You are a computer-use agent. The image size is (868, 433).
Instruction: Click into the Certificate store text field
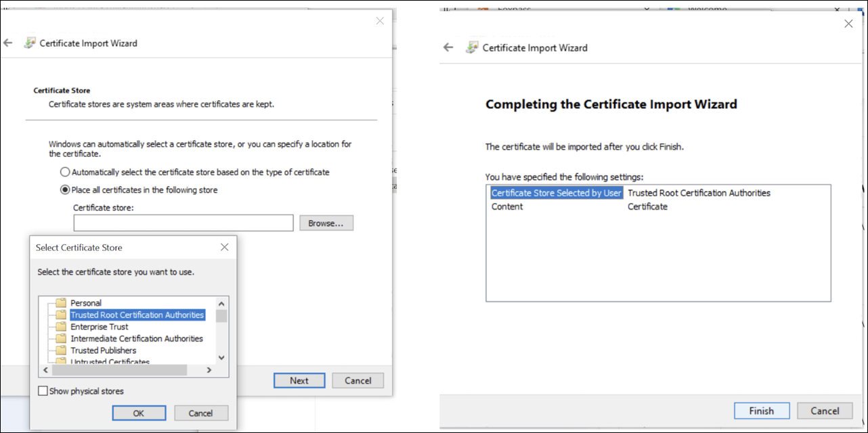(x=183, y=223)
